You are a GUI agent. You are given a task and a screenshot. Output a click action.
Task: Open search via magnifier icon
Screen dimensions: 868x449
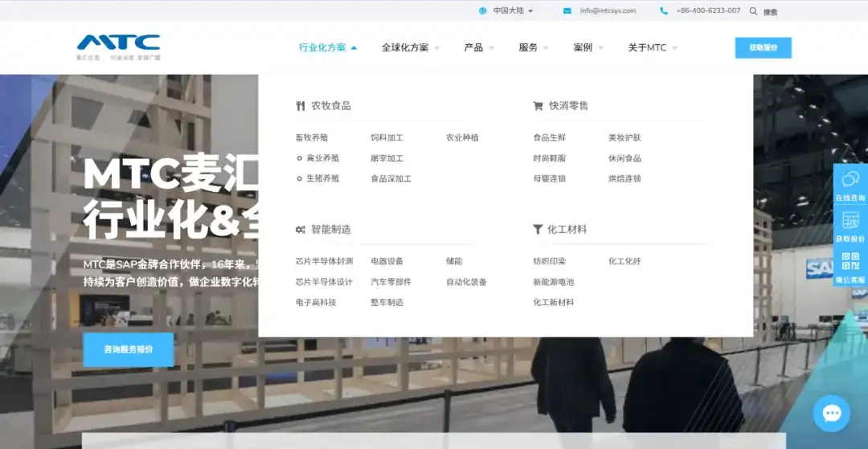(753, 11)
